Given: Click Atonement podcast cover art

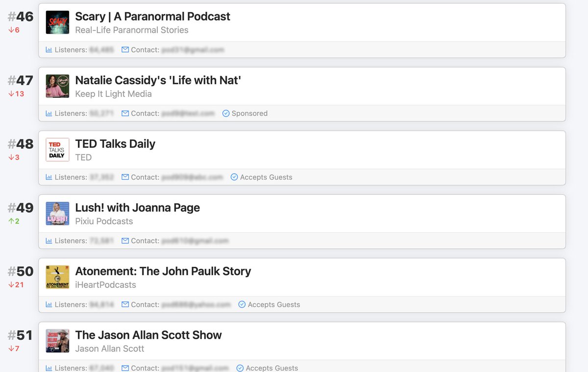Looking at the screenshot, I should coord(57,277).
